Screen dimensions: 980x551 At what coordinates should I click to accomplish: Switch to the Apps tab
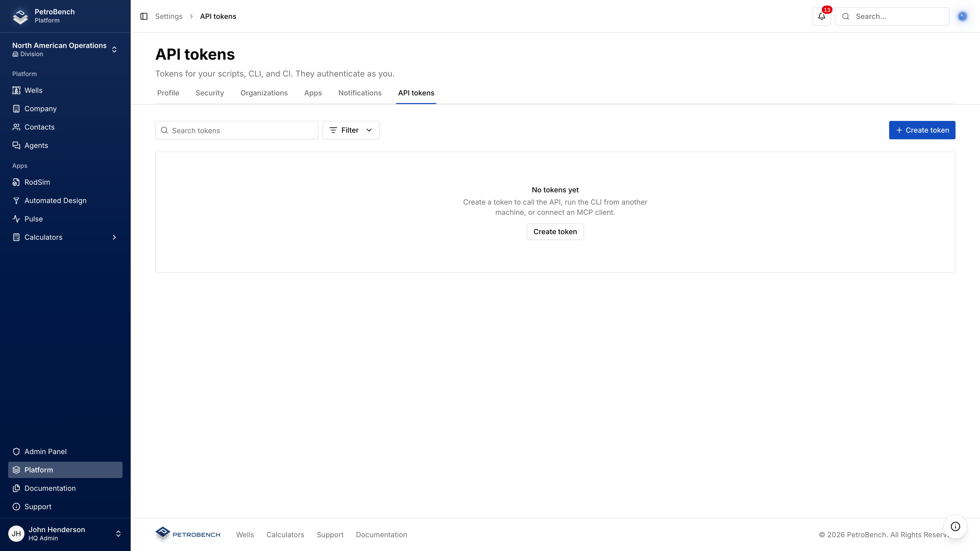pyautogui.click(x=313, y=93)
